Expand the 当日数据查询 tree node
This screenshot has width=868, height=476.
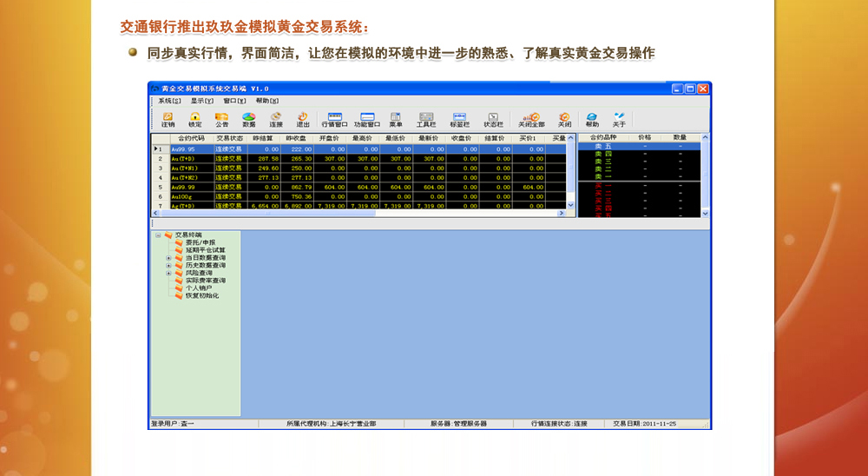tap(168, 258)
